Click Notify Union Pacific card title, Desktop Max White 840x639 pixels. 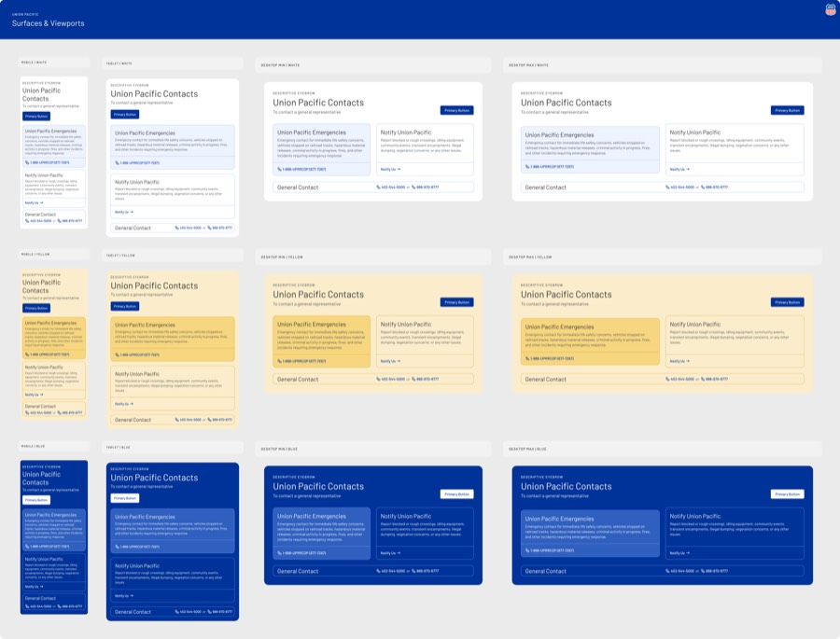694,132
